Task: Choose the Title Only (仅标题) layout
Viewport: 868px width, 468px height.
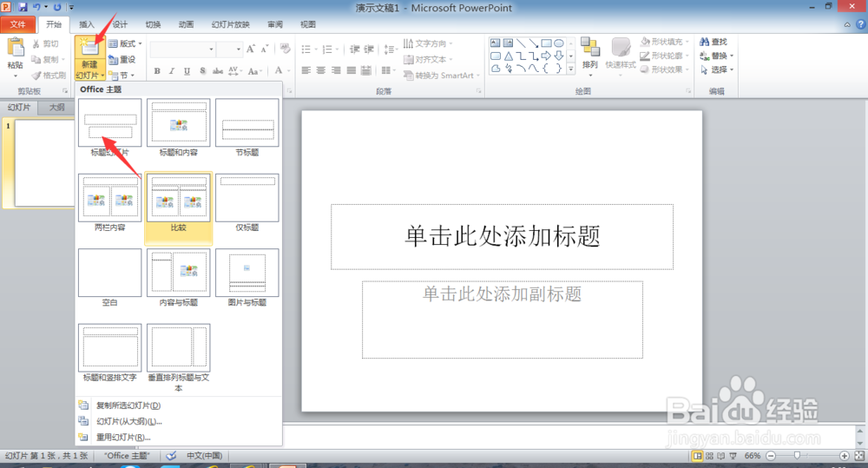Action: point(247,202)
